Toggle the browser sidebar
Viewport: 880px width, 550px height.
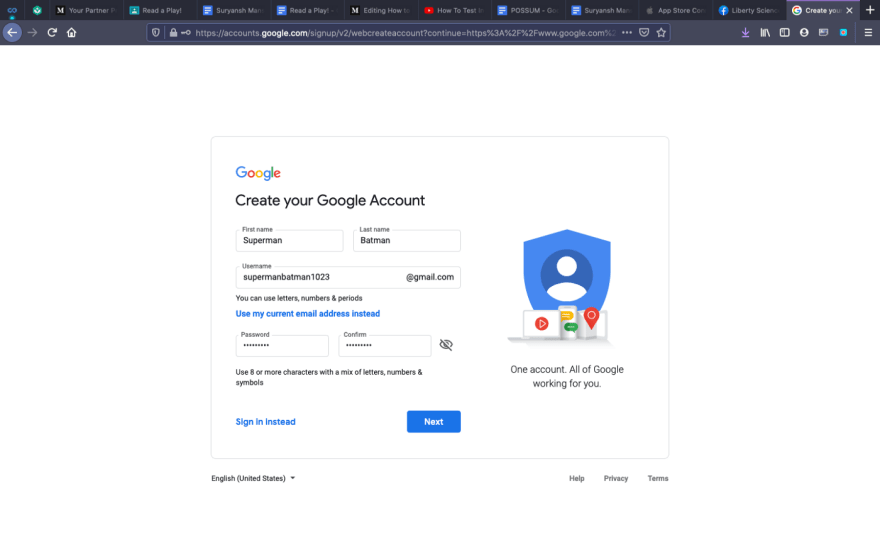(785, 33)
